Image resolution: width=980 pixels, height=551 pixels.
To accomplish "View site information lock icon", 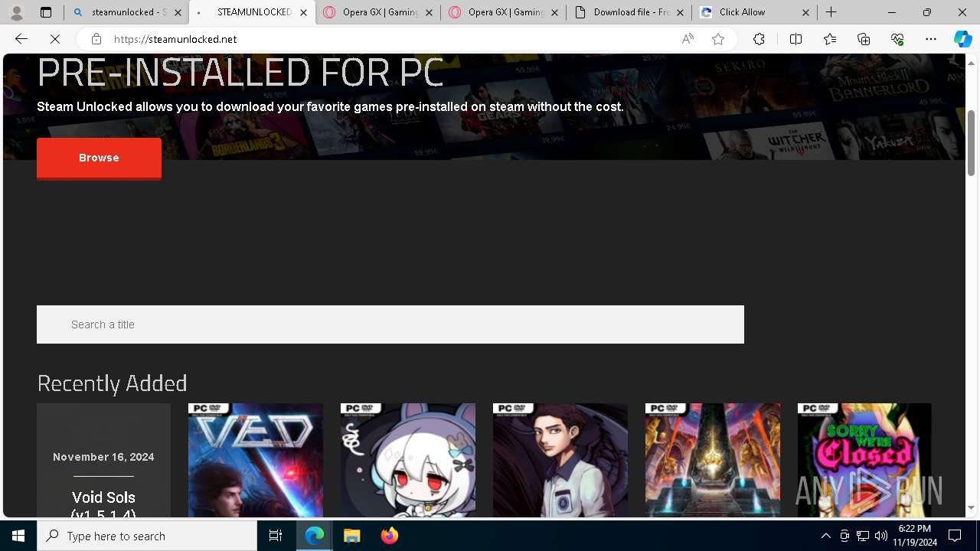I will (96, 39).
